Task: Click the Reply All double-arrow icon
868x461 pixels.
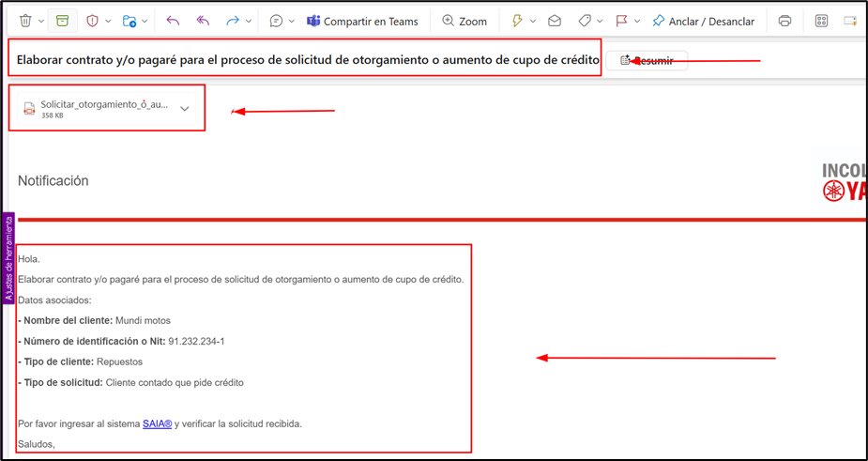Action: [x=203, y=21]
